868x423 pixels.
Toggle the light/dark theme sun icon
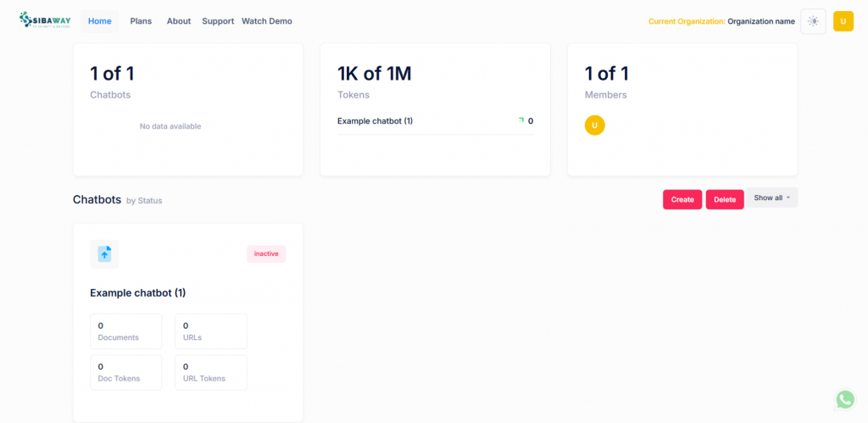(x=813, y=21)
